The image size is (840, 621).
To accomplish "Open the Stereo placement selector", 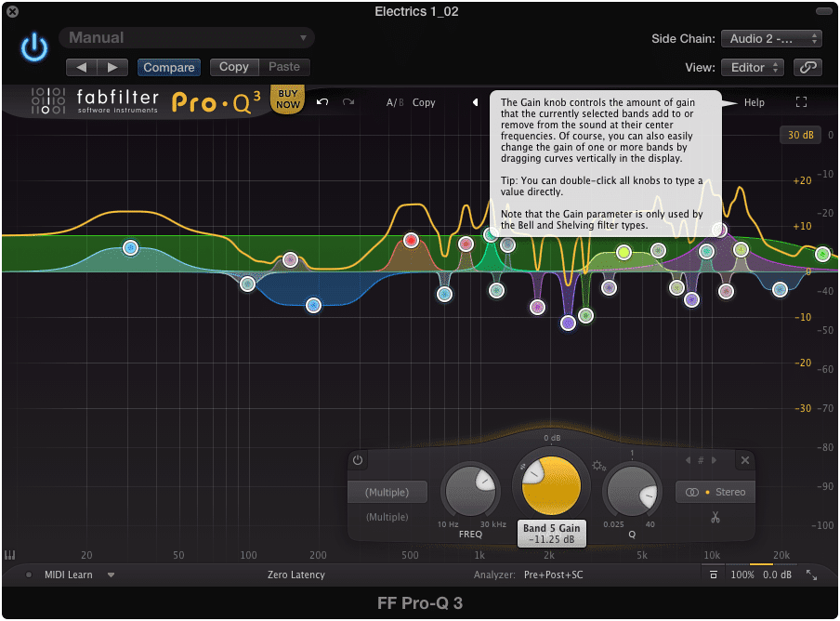I will point(715,492).
